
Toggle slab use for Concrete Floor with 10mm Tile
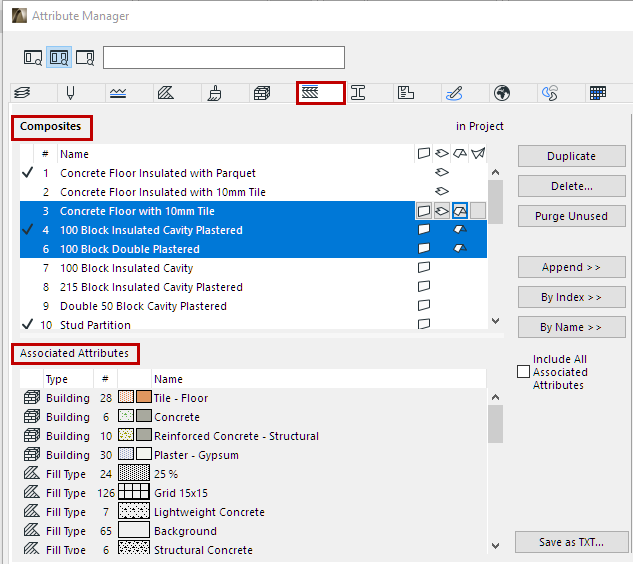tap(442, 211)
